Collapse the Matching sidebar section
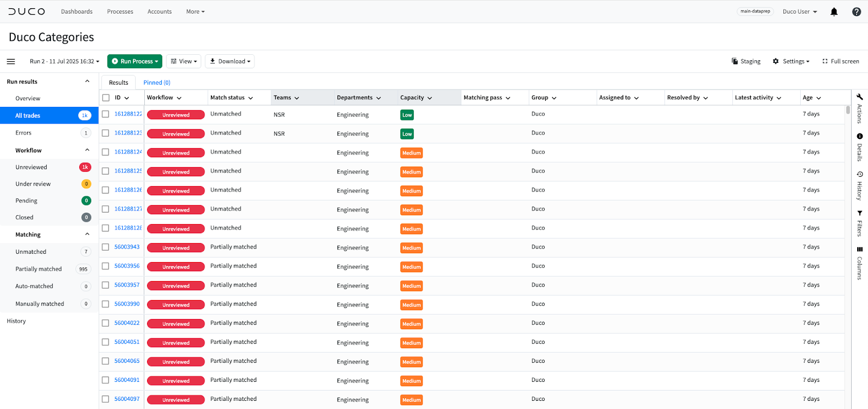The width and height of the screenshot is (868, 409). (x=87, y=234)
